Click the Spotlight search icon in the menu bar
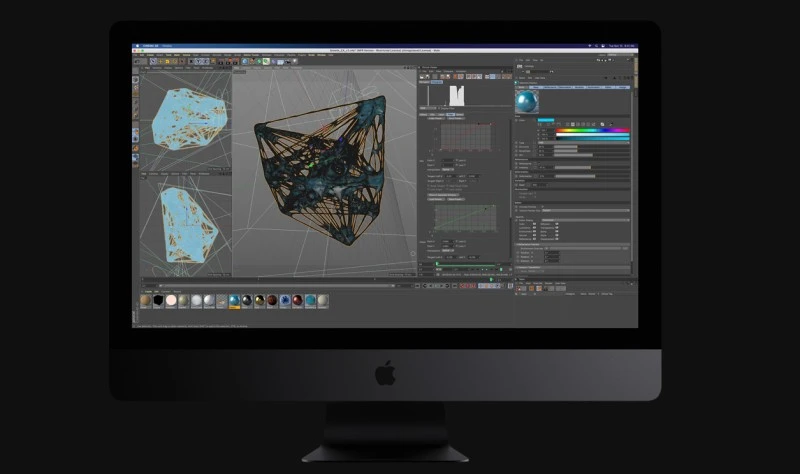 [x=596, y=46]
